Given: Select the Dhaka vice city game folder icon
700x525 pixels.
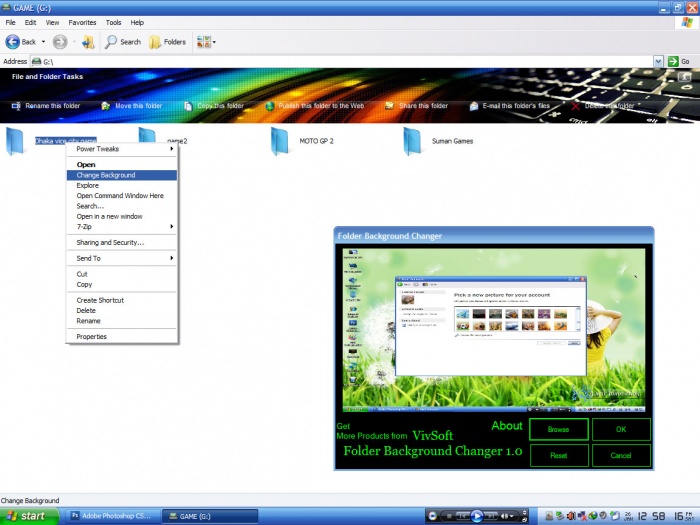Looking at the screenshot, I should pyautogui.click(x=15, y=141).
